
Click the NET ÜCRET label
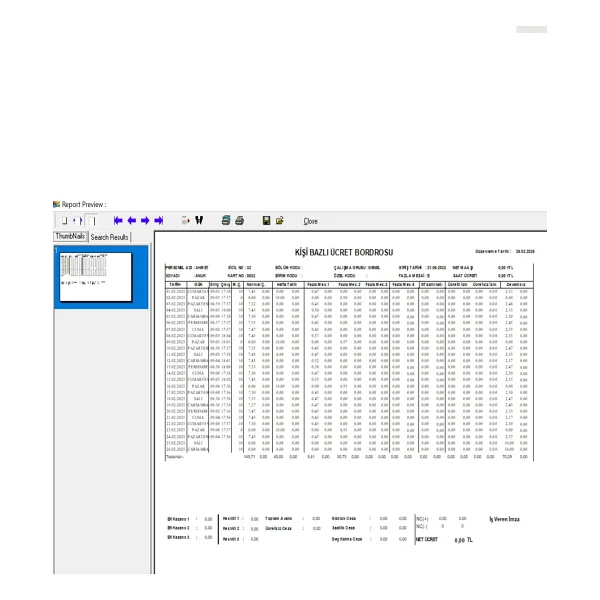427,540
